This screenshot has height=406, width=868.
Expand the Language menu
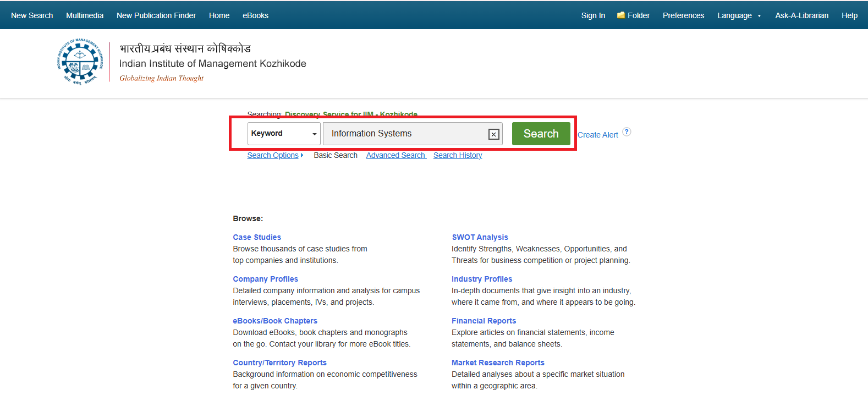coord(739,15)
